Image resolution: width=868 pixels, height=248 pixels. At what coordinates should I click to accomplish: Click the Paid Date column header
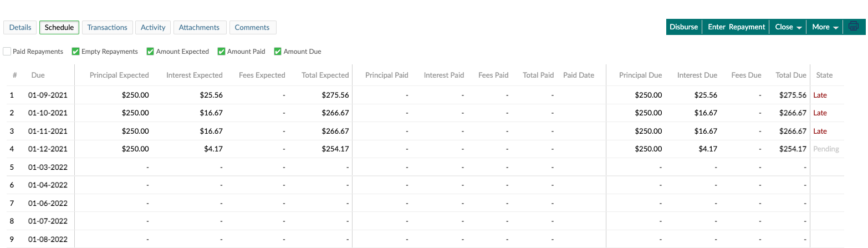(579, 75)
